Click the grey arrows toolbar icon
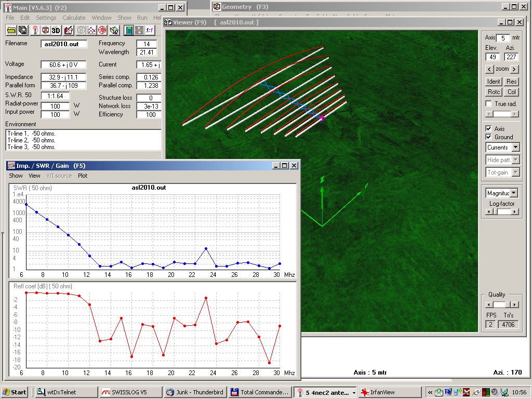 pyautogui.click(x=139, y=30)
